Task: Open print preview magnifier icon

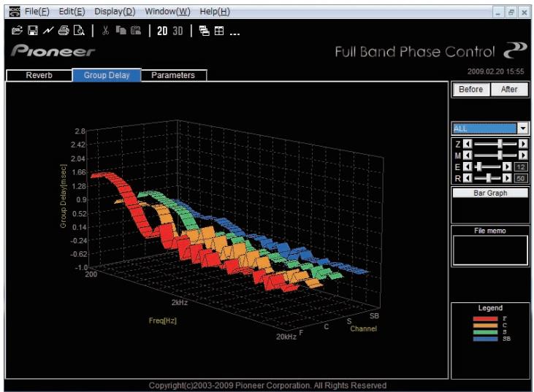Action: 79,31
